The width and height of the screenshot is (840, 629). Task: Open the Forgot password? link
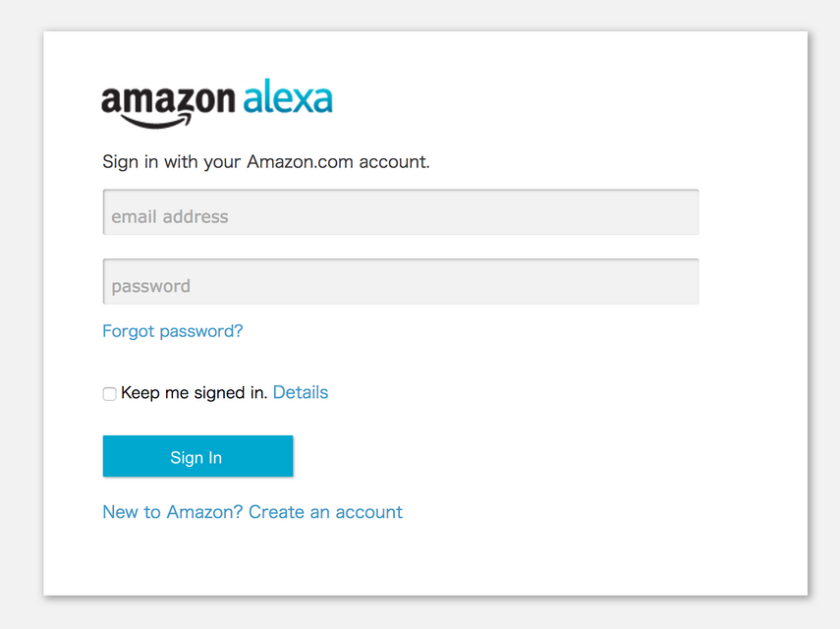tap(173, 331)
